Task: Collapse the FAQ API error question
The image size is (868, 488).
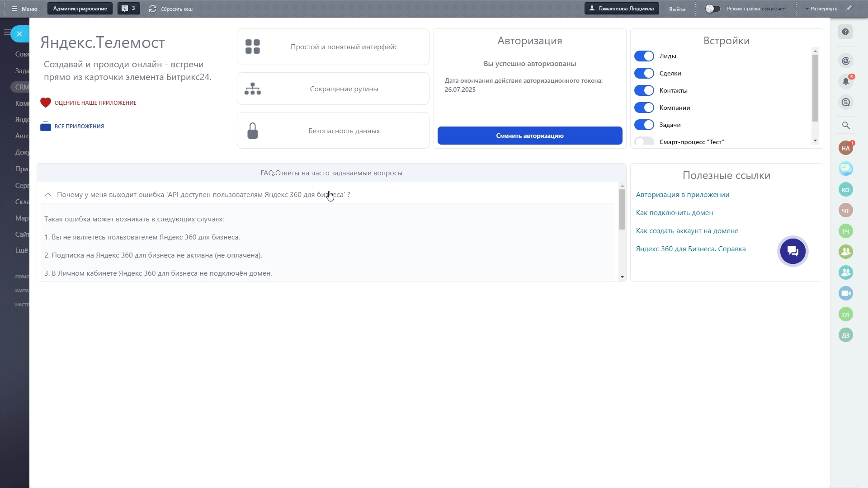Action: (48, 195)
